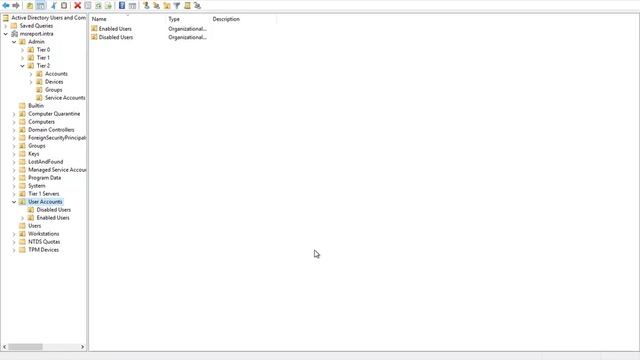Select LostAndFound in the tree
640x360 pixels.
click(45, 162)
